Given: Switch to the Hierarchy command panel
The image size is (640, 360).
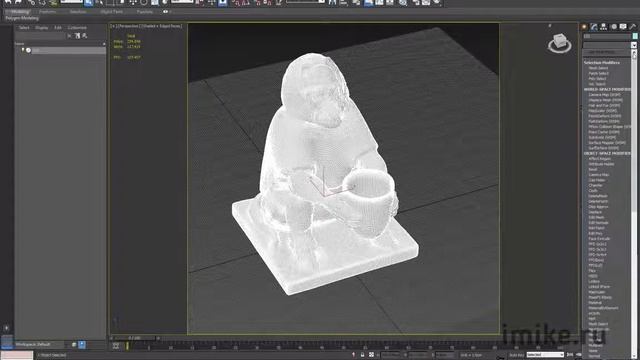Looking at the screenshot, I should tap(604, 27).
